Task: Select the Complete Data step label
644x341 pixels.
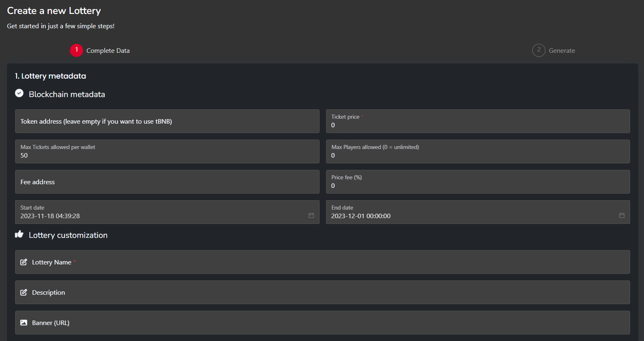Action: click(108, 51)
